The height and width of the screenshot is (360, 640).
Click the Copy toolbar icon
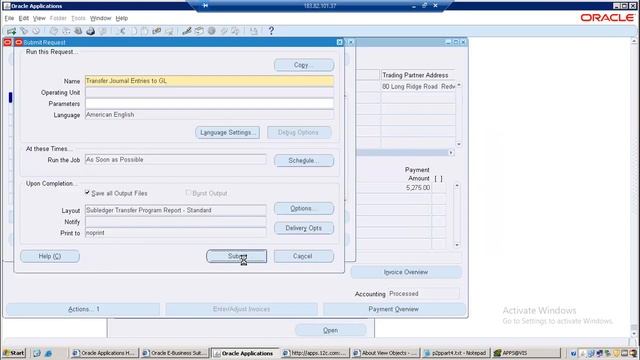point(133,31)
